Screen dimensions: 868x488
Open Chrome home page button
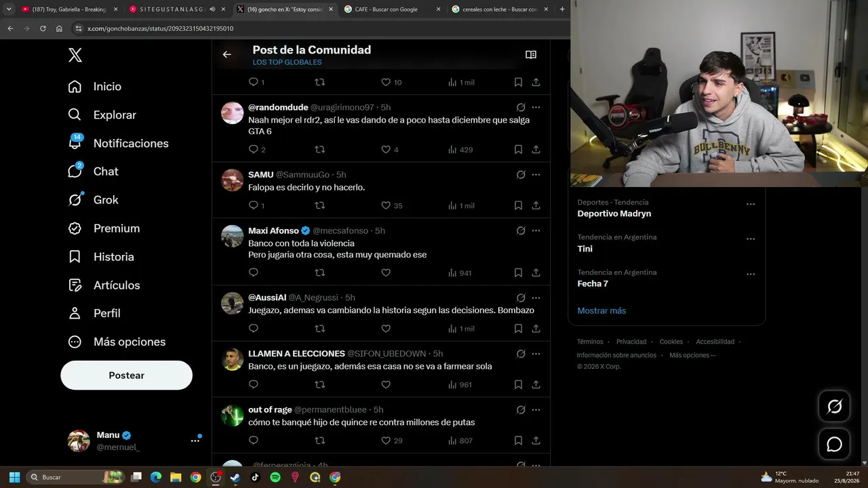[x=59, y=28]
